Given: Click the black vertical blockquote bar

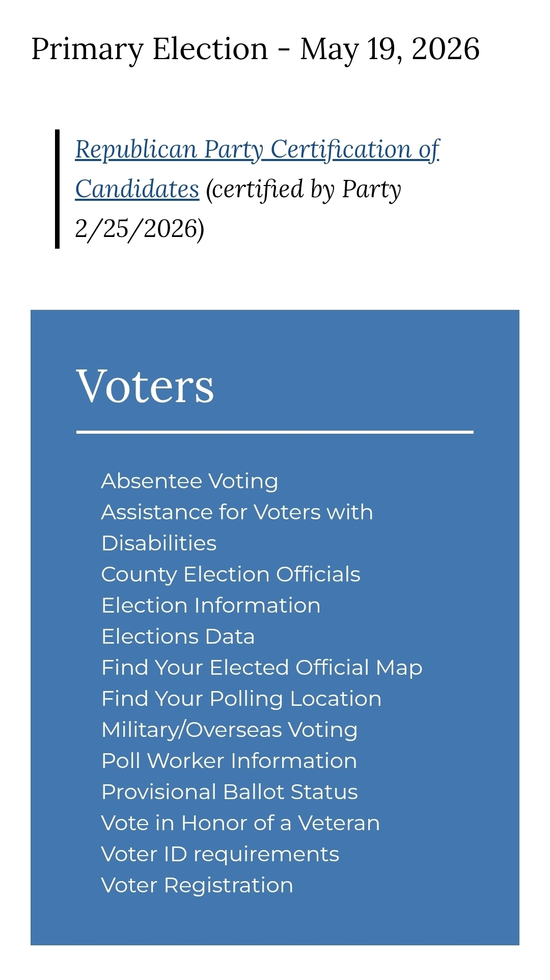Looking at the screenshot, I should (58, 189).
